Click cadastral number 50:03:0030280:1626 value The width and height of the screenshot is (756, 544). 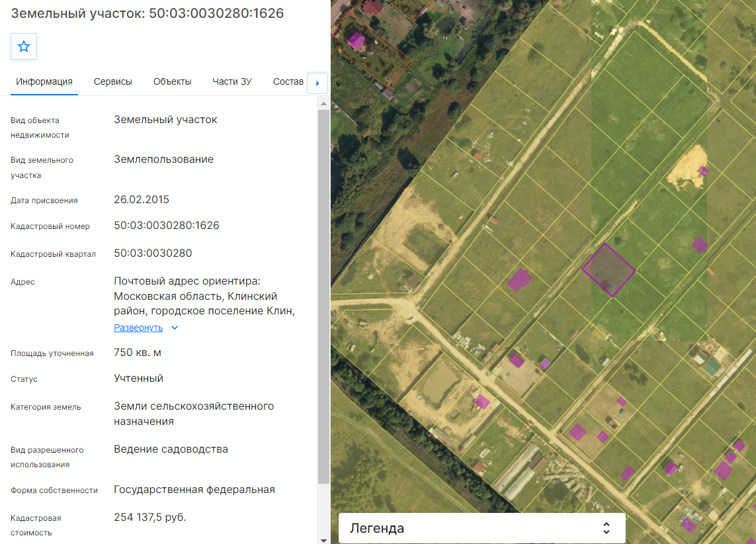[x=166, y=225]
